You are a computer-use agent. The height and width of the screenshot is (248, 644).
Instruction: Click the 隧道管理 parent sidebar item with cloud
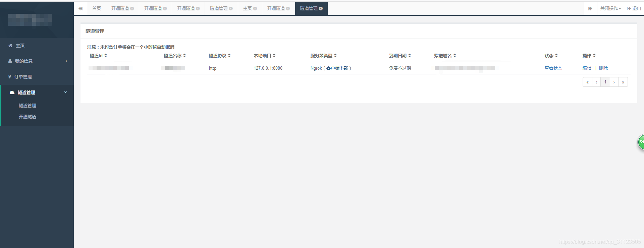[37, 92]
